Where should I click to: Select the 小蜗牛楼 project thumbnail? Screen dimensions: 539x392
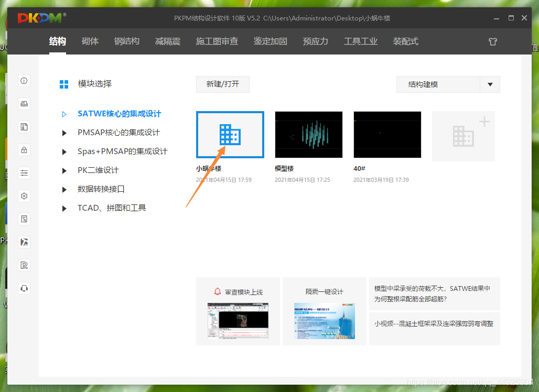click(x=230, y=135)
